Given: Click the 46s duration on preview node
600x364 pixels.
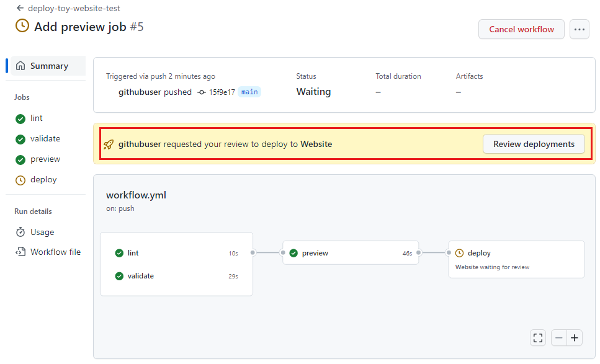Looking at the screenshot, I should pyautogui.click(x=407, y=253).
